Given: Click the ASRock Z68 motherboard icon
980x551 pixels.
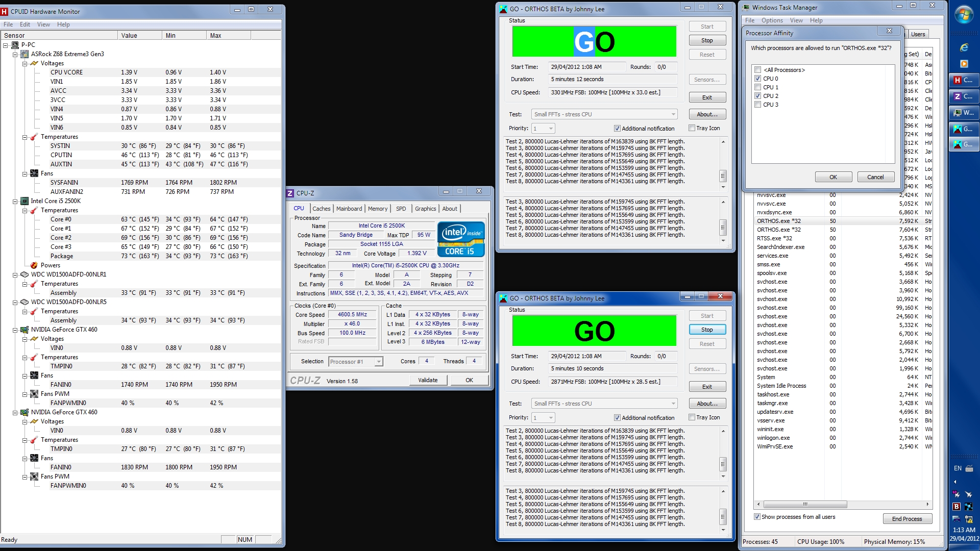Looking at the screenshot, I should point(24,54).
